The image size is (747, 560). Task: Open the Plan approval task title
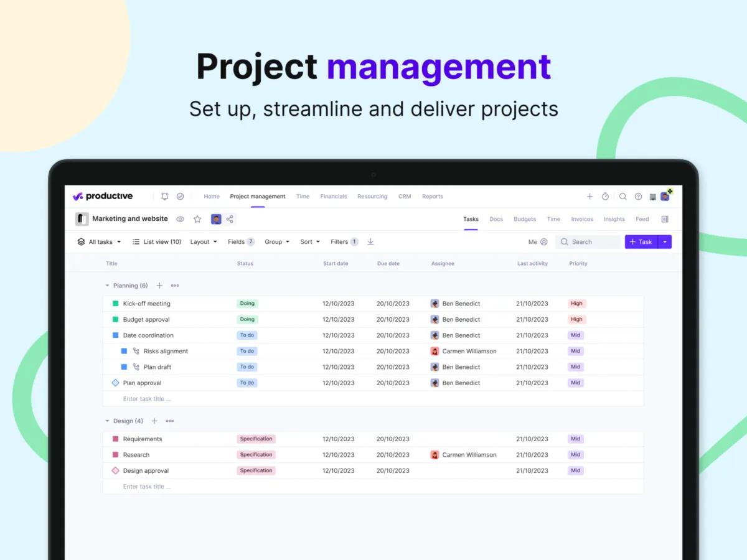pos(142,383)
